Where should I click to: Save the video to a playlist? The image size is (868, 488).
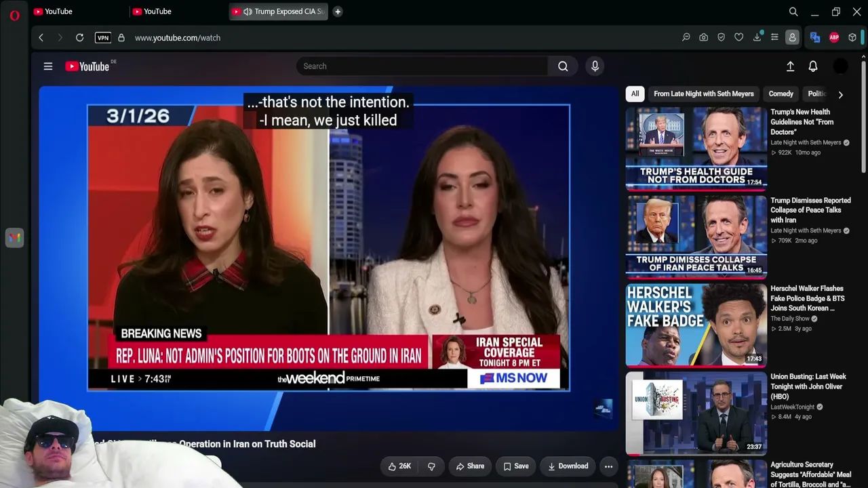(x=516, y=466)
